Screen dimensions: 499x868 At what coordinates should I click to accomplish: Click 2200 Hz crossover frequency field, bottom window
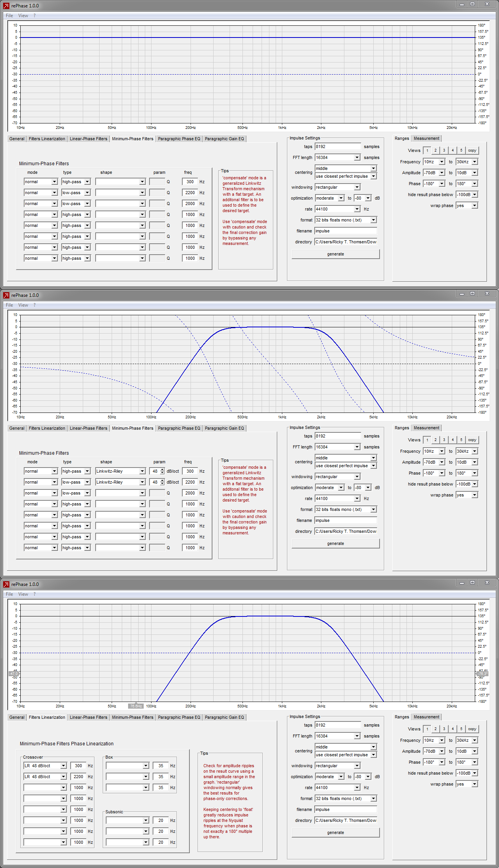(x=78, y=777)
